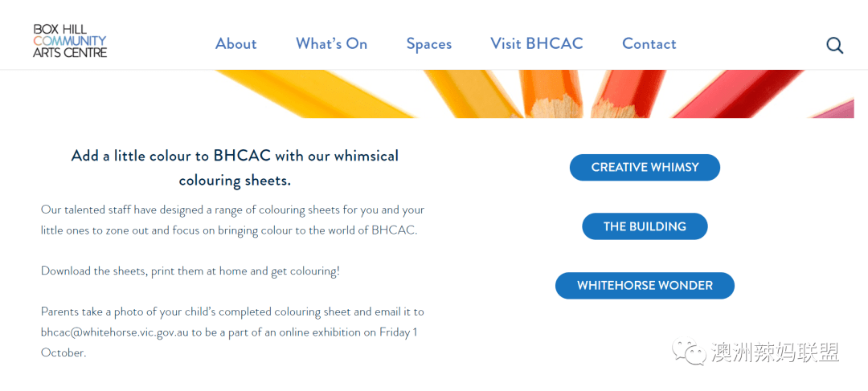The image size is (868, 391).
Task: Open the Whitehorse Wonder sheet button
Action: pyautogui.click(x=645, y=285)
